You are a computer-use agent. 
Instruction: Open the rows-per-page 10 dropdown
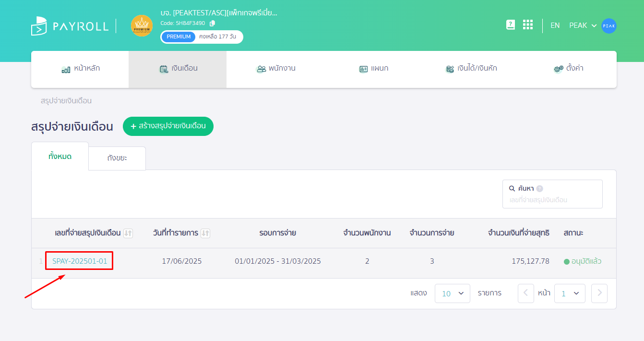pyautogui.click(x=453, y=293)
